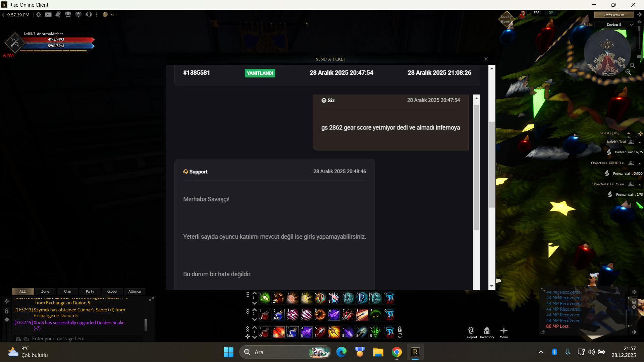Toggle the eye visibility icon near minimap
Screen dimensions: 644x362
coord(639,22)
